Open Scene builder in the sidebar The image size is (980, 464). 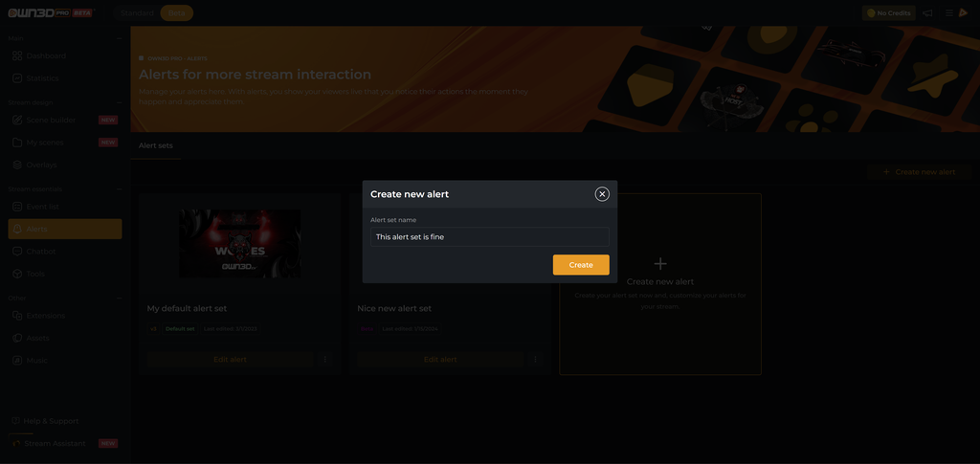[x=50, y=121]
